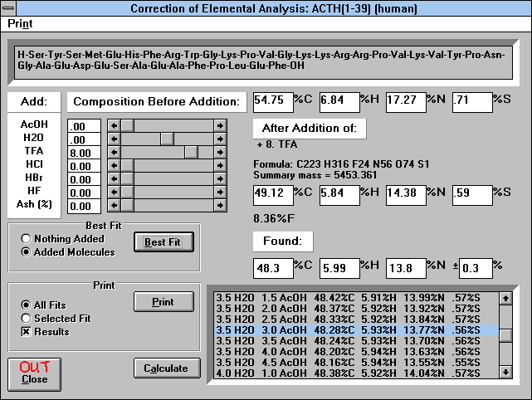Select Nothing Added radio button

point(62,239)
